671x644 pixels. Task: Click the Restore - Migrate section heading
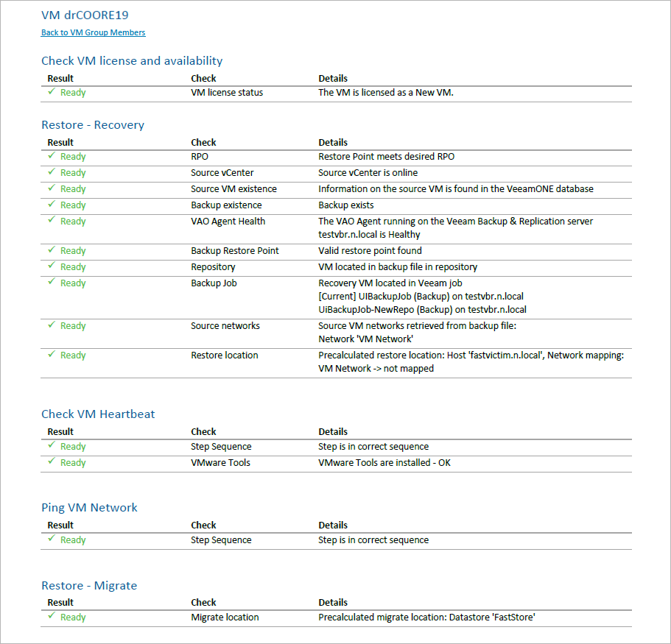click(x=89, y=586)
